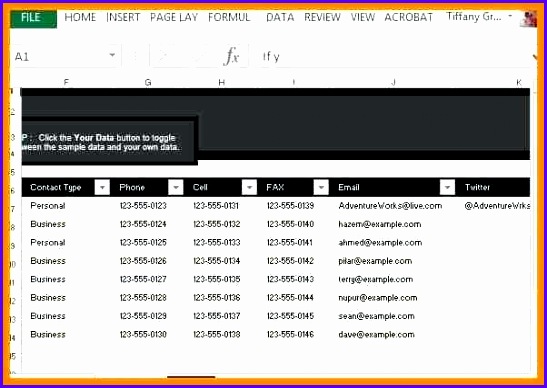Screen dimensions: 547x388
Task: Go to the PAGE LAY ribbon tab
Action: [174, 17]
